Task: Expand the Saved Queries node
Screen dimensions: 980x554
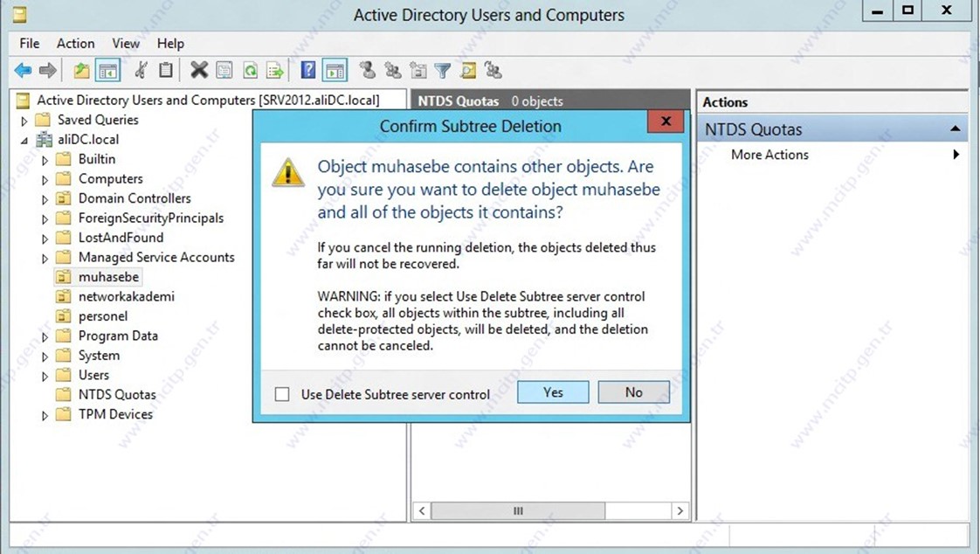Action: click(24, 121)
